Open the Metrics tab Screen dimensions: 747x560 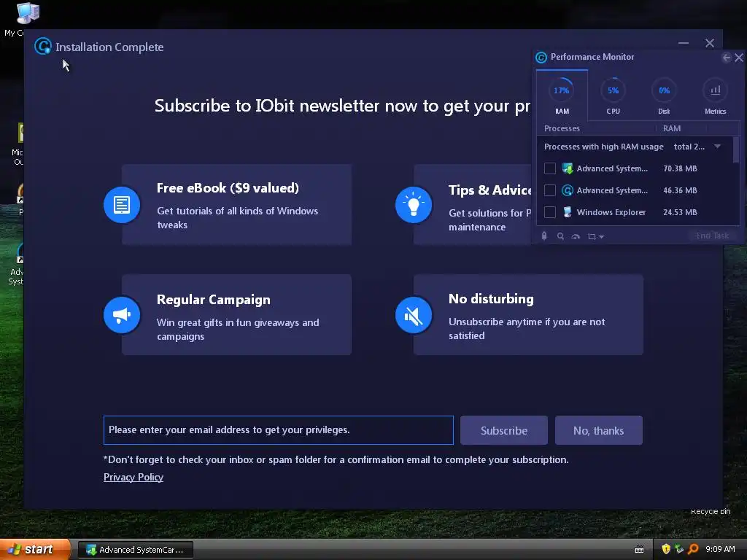[x=715, y=96]
